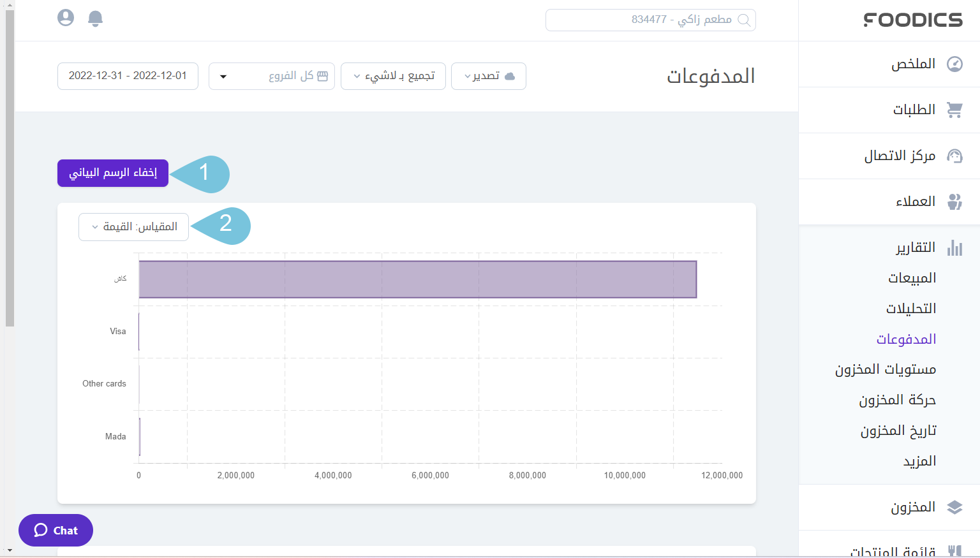Select the المخزون inventory icon
Image resolution: width=980 pixels, height=558 pixels.
click(955, 507)
